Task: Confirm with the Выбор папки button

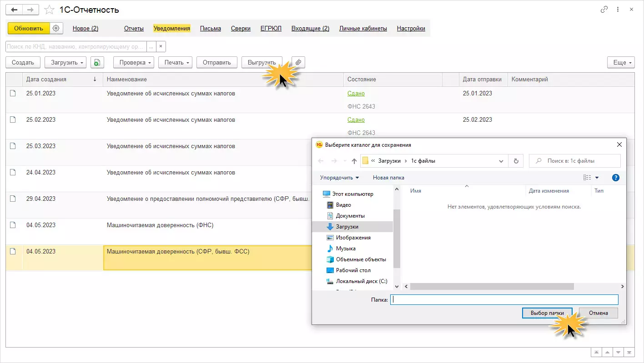Action: [x=547, y=313]
